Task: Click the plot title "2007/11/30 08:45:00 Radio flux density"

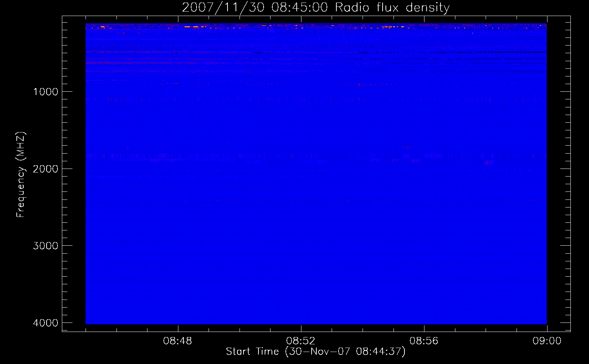Action: click(316, 8)
